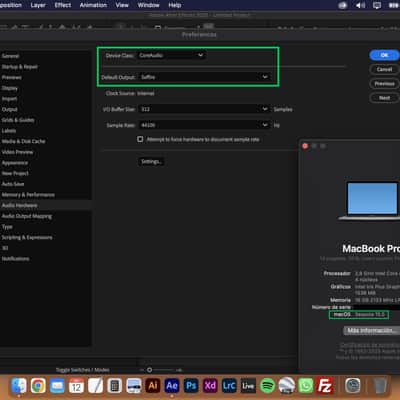The height and width of the screenshot is (400, 400).
Task: Open Lightroom Classic dock icon
Action: 229,386
